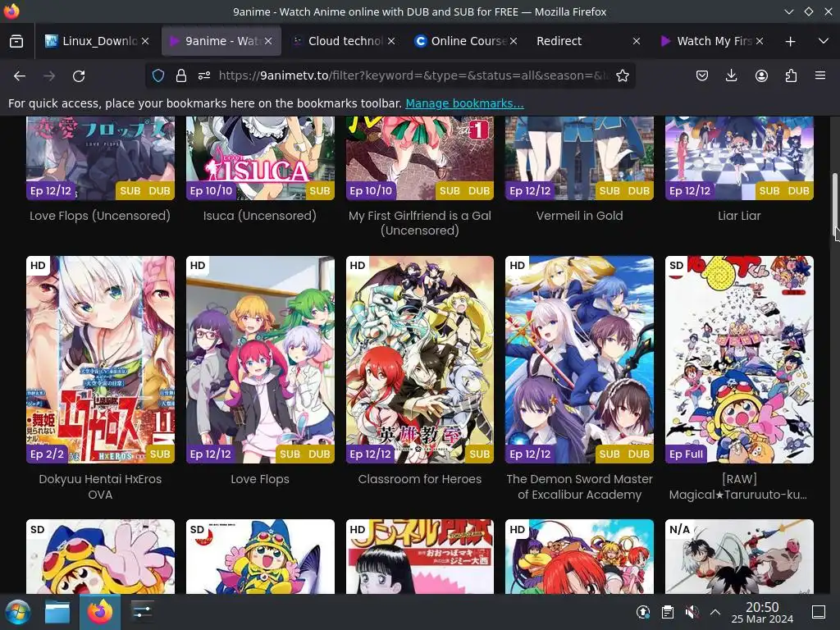Reload the current page

pyautogui.click(x=79, y=76)
